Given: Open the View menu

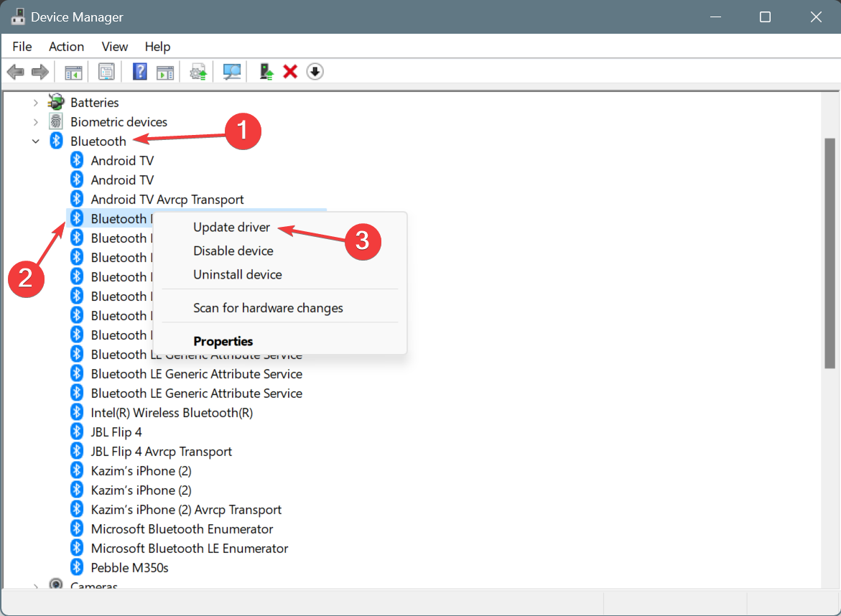Looking at the screenshot, I should [115, 47].
